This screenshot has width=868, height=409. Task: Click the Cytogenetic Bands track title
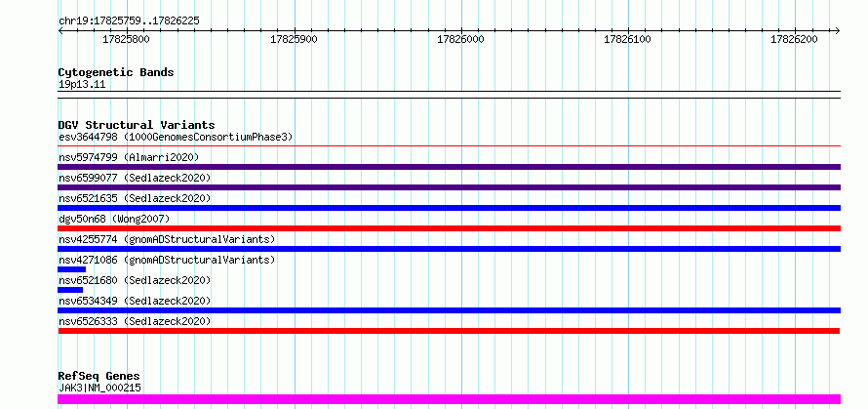pos(116,72)
